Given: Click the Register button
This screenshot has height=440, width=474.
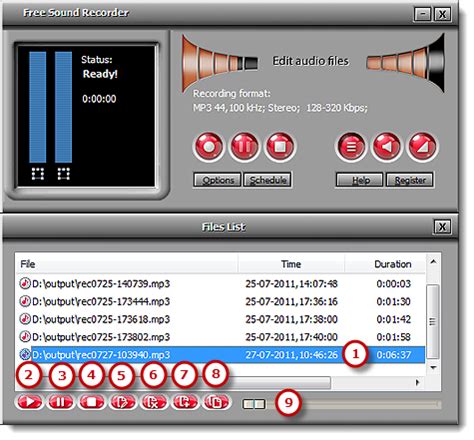Looking at the screenshot, I should pyautogui.click(x=410, y=180).
